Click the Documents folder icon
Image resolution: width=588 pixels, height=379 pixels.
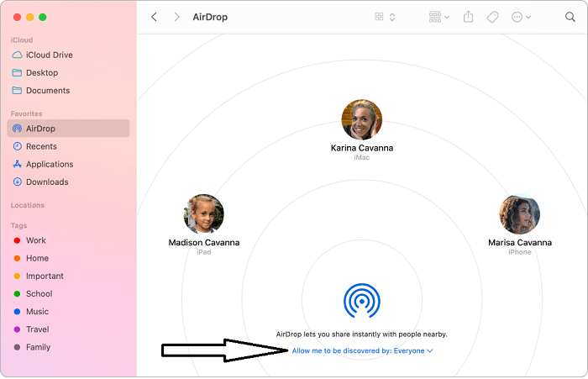[x=17, y=91]
